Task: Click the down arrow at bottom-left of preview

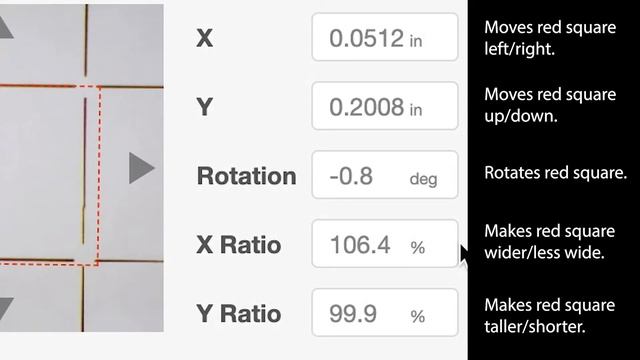Action: [6, 308]
